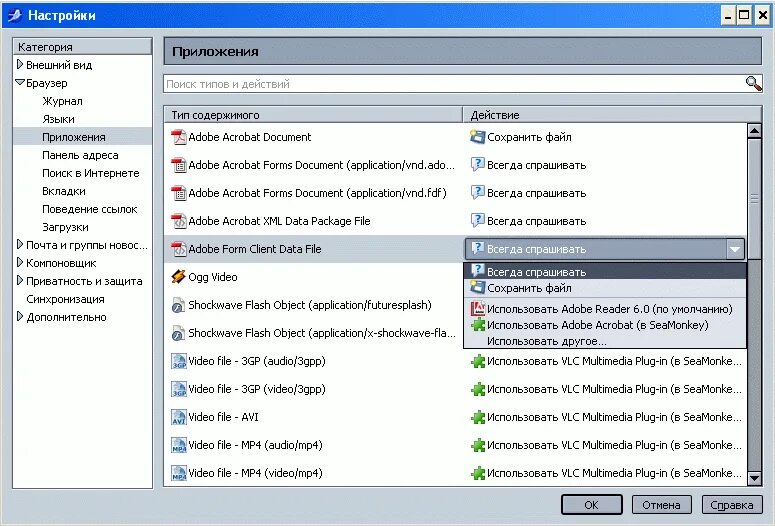The width and height of the screenshot is (775, 526).
Task: Expand the Компоновщик category
Action: click(20, 262)
